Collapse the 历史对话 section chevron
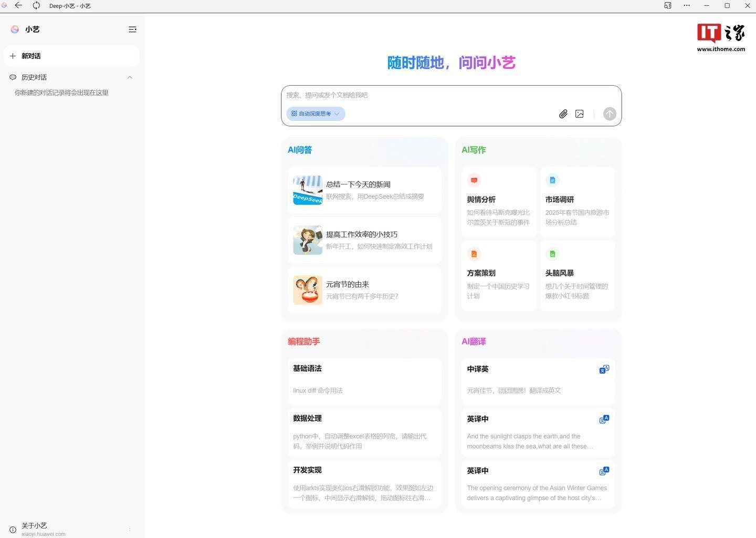This screenshot has height=538, width=756. pyautogui.click(x=130, y=77)
